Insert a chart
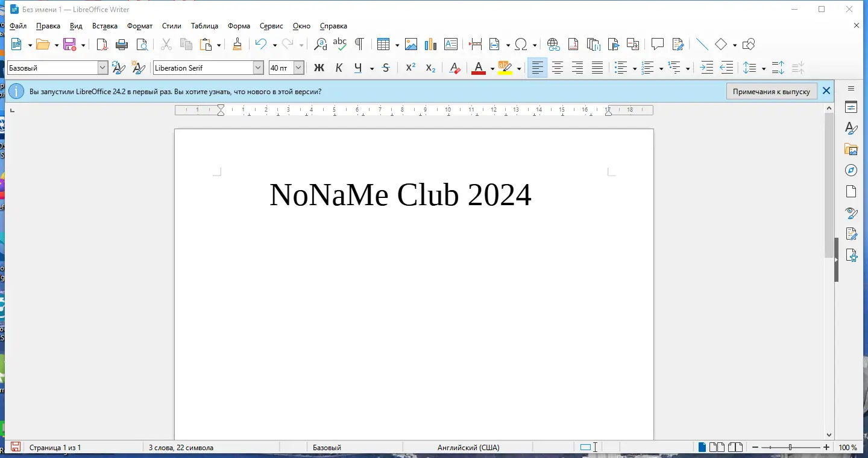Viewport: 868px width, 458px height. point(430,44)
